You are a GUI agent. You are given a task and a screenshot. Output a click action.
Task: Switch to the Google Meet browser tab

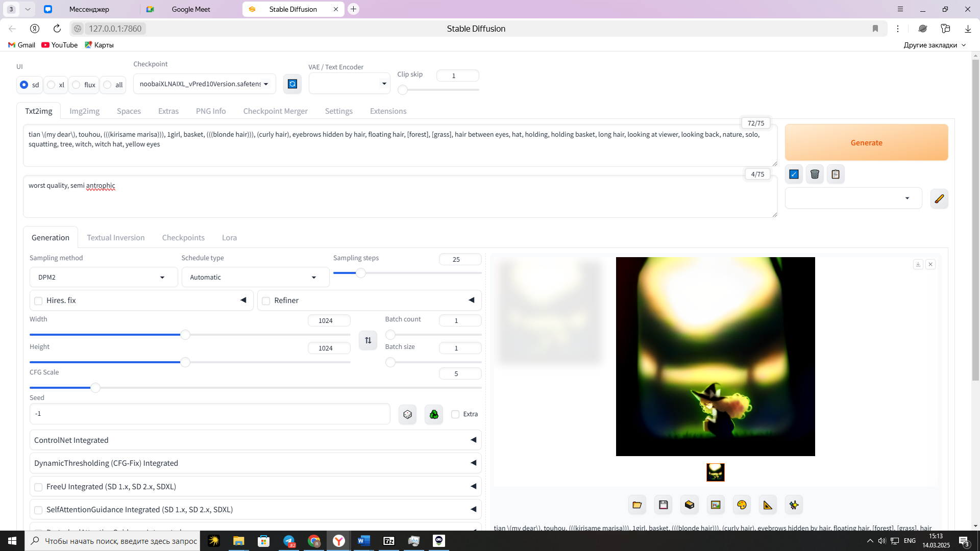tap(191, 9)
